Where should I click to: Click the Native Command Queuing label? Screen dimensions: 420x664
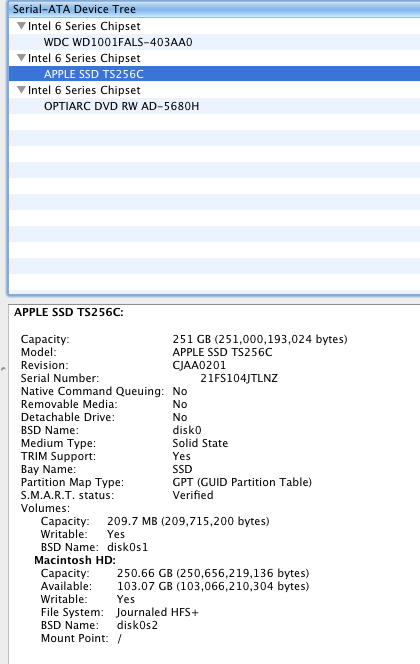(x=92, y=391)
